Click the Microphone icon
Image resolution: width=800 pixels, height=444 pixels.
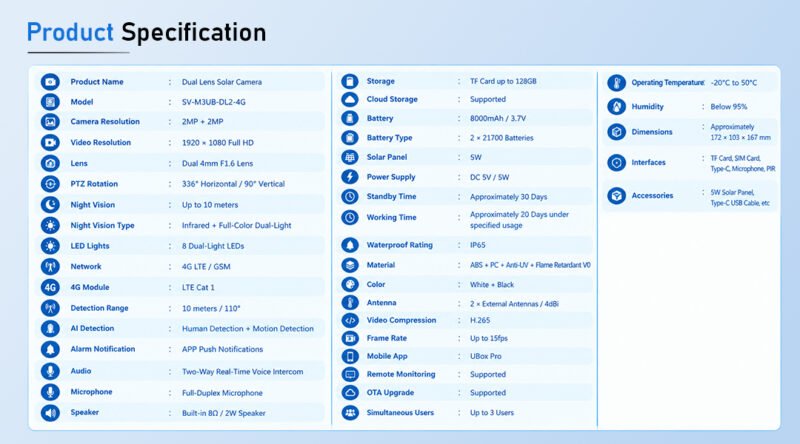[50, 392]
